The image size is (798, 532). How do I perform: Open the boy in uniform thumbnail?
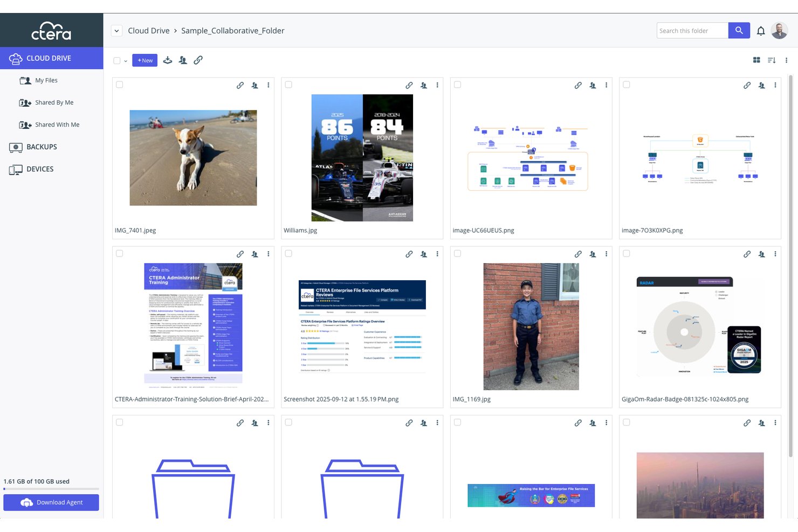(531, 327)
